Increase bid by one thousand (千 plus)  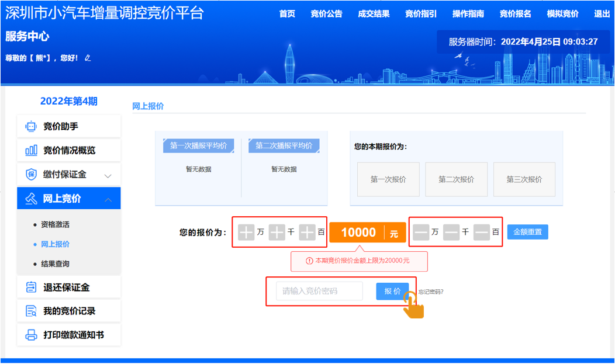[277, 233]
